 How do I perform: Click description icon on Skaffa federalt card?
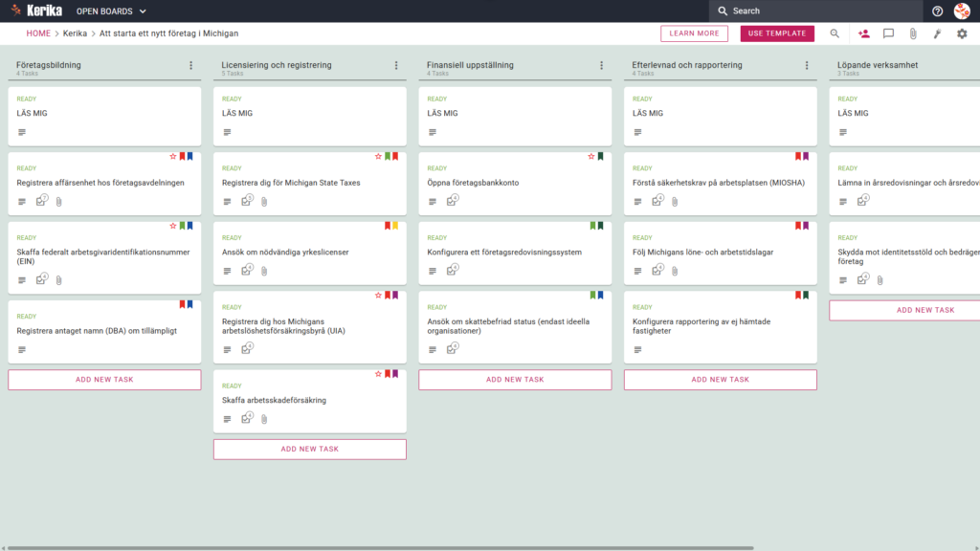(22, 280)
